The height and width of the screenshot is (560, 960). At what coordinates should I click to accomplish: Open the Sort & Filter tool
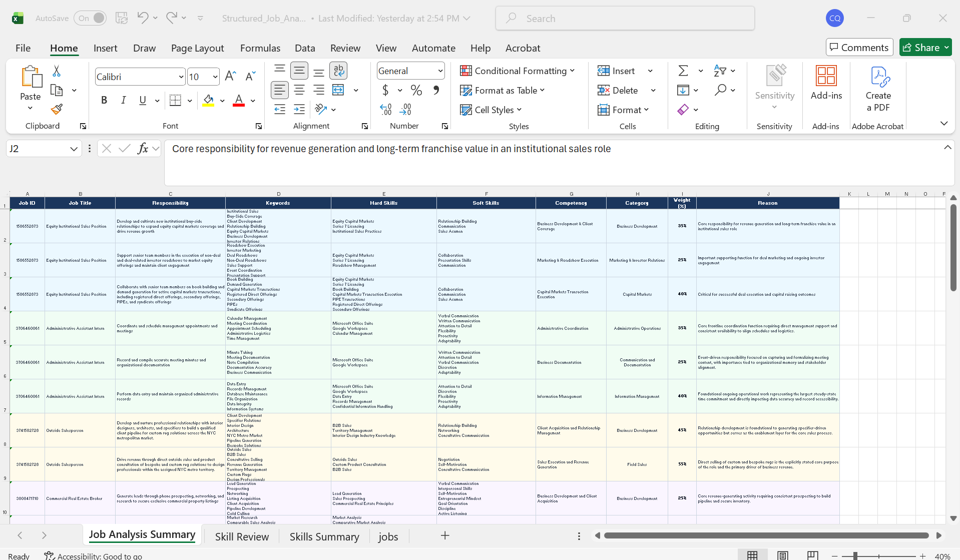coord(720,71)
